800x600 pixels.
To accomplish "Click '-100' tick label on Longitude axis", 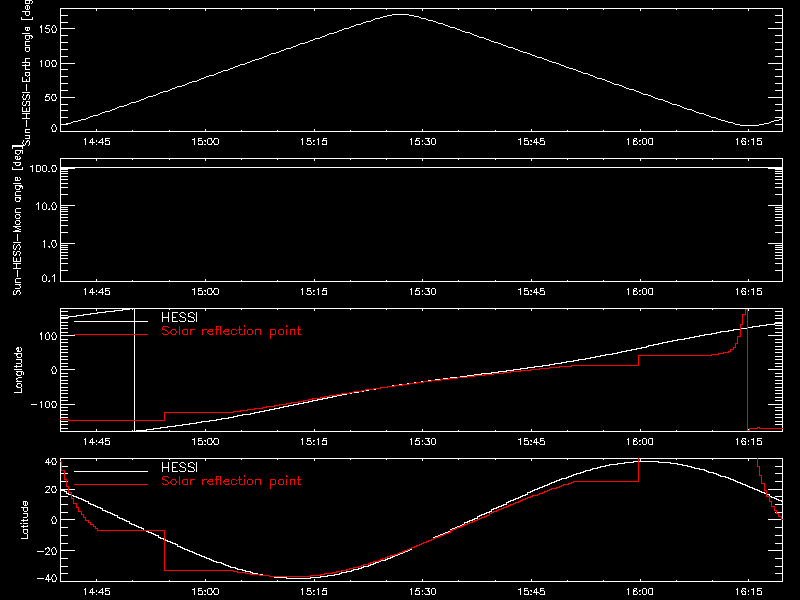I will tap(45, 404).
